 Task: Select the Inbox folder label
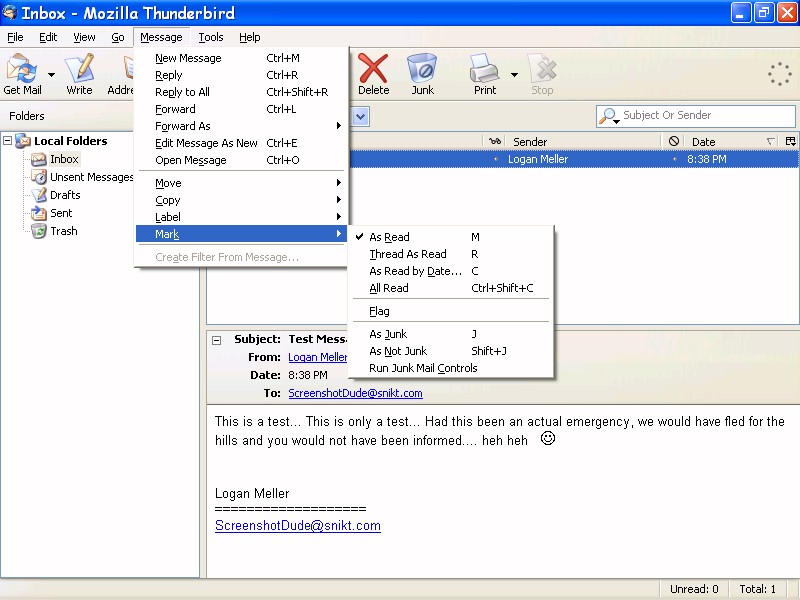click(x=64, y=159)
